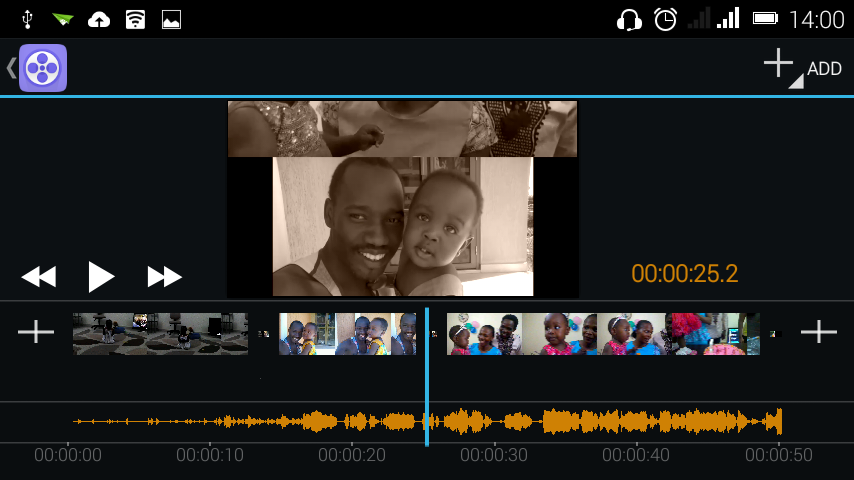The height and width of the screenshot is (480, 854).
Task: Jump to the 00:00:20 timeline mark
Action: pyautogui.click(x=352, y=455)
